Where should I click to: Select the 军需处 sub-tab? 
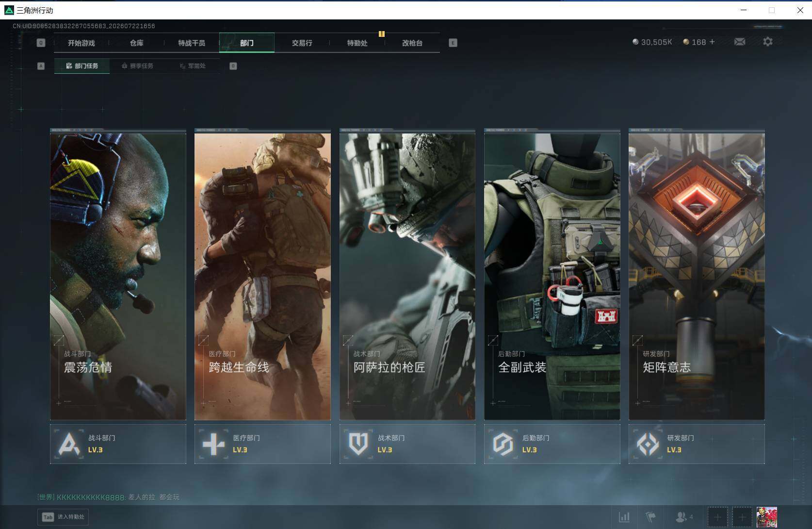(x=193, y=66)
